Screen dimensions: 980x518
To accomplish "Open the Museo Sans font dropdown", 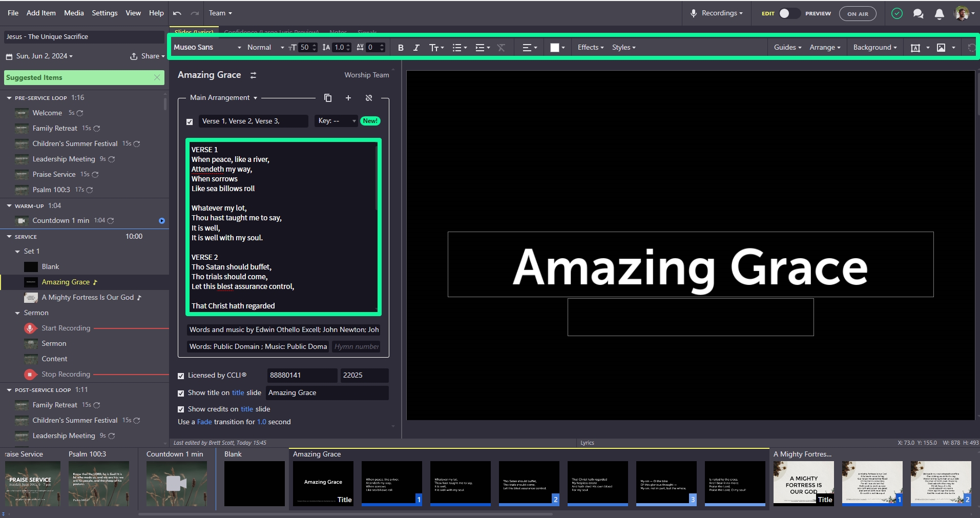I will coord(207,48).
